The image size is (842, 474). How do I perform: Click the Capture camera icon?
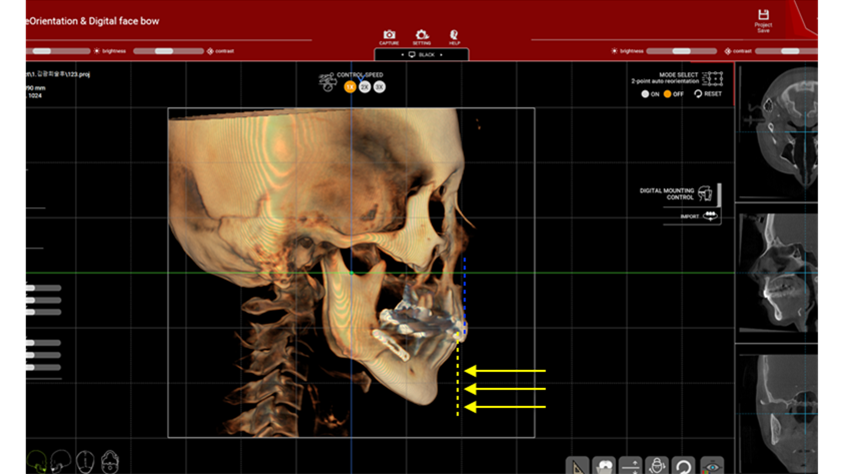(389, 35)
